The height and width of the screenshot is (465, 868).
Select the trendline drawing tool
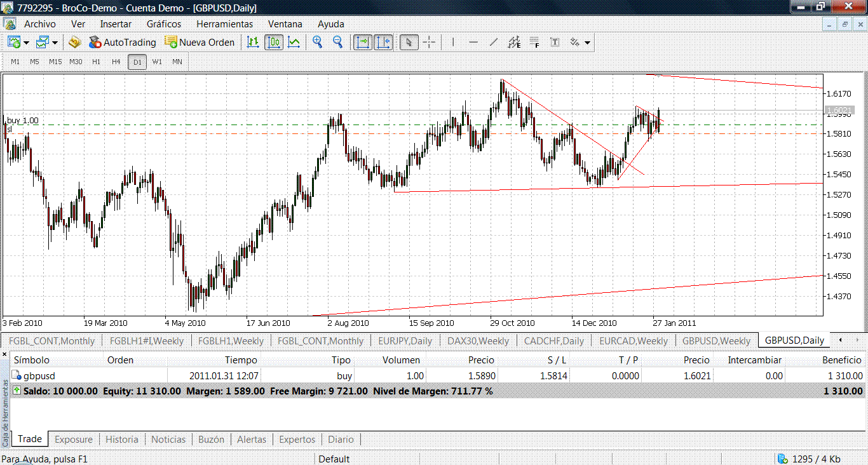pos(493,43)
